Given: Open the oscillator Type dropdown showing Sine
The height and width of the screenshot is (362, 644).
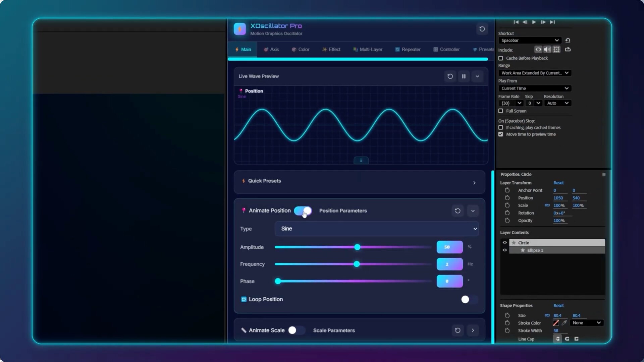Looking at the screenshot, I should pos(376,229).
